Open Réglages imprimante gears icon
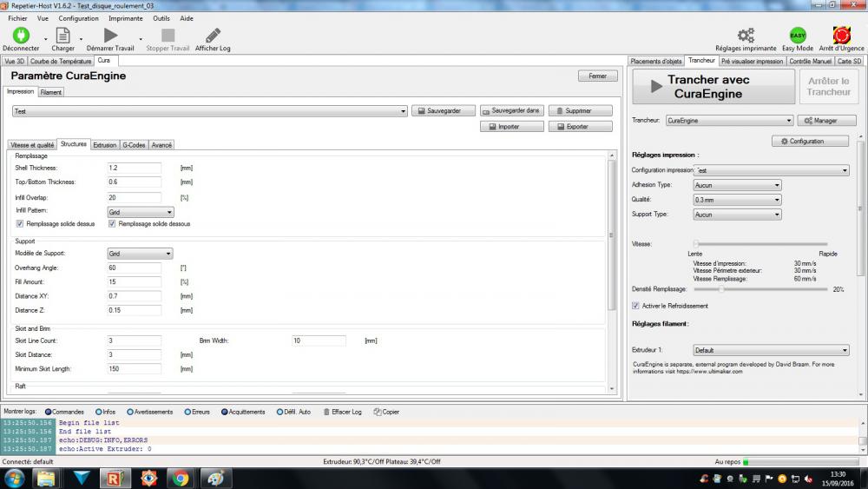 point(746,36)
